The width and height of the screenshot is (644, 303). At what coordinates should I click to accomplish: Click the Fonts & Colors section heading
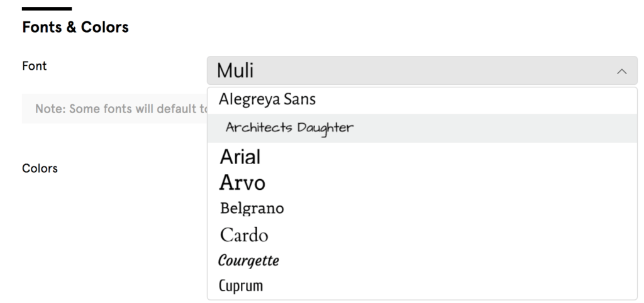pos(75,27)
